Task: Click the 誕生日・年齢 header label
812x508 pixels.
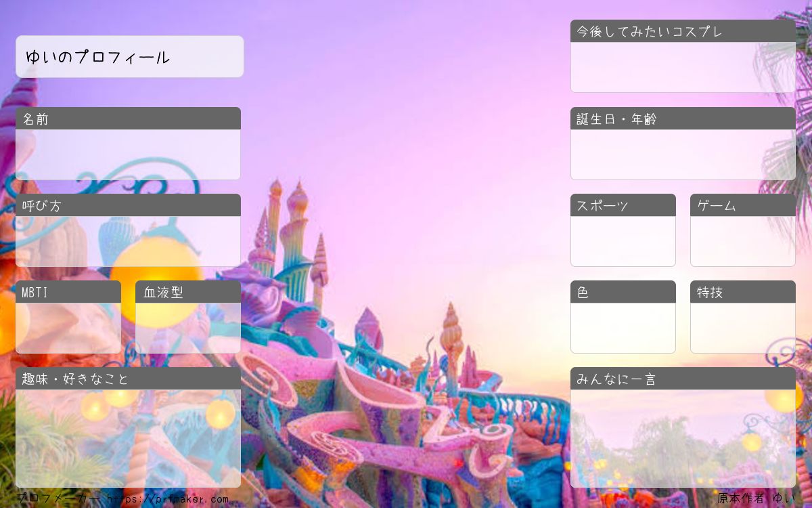Action: [x=683, y=119]
